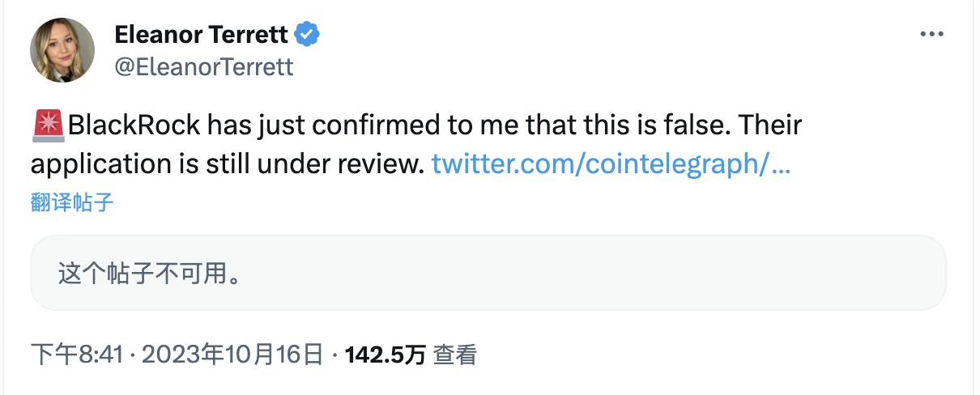This screenshot has width=980, height=395.
Task: Click the word "Their" ending the first line
Action: (771, 127)
